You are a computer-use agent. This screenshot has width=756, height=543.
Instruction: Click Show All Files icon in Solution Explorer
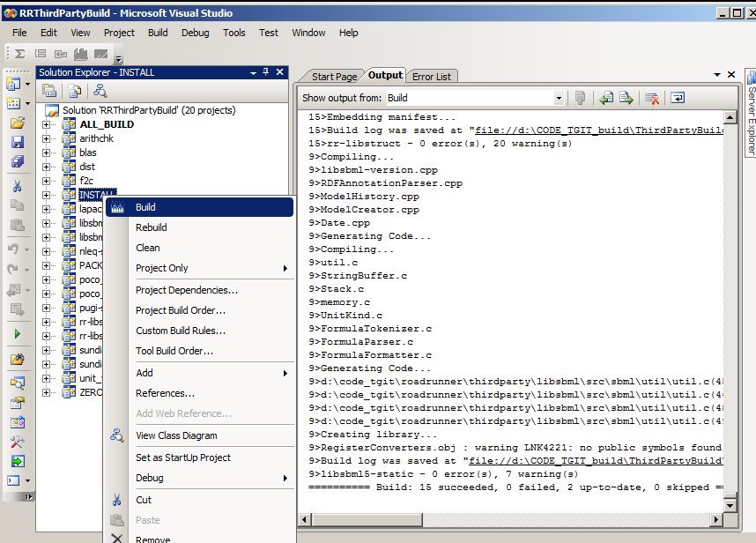(75, 91)
